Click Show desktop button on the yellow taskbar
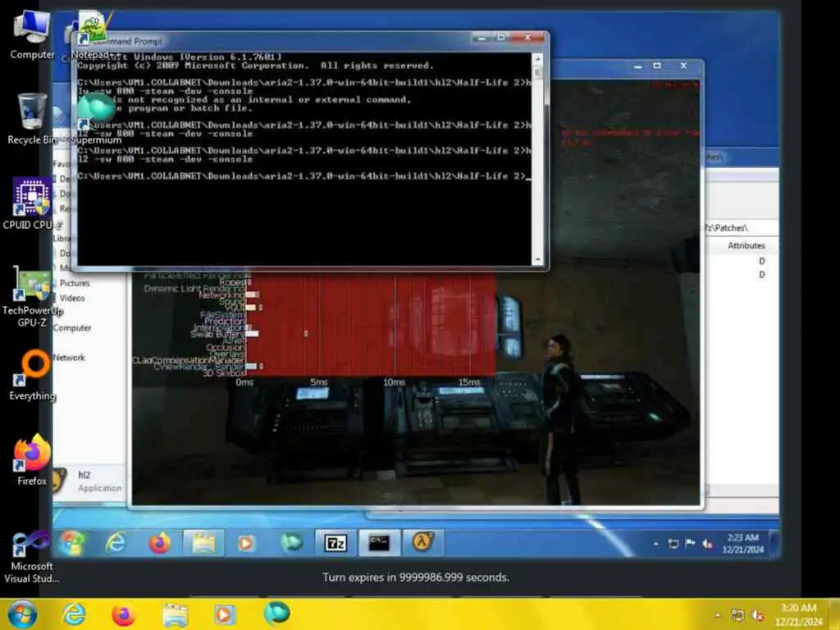Screen dimensions: 840x630 (834, 615)
